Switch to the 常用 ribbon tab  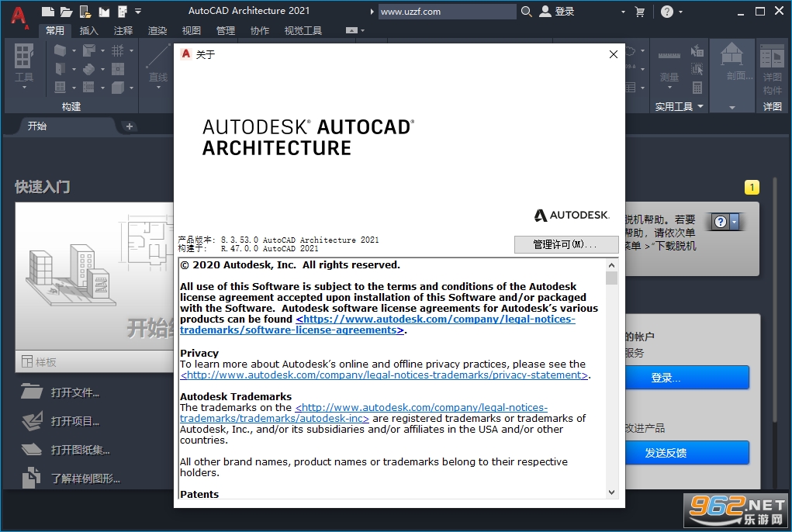(x=55, y=30)
